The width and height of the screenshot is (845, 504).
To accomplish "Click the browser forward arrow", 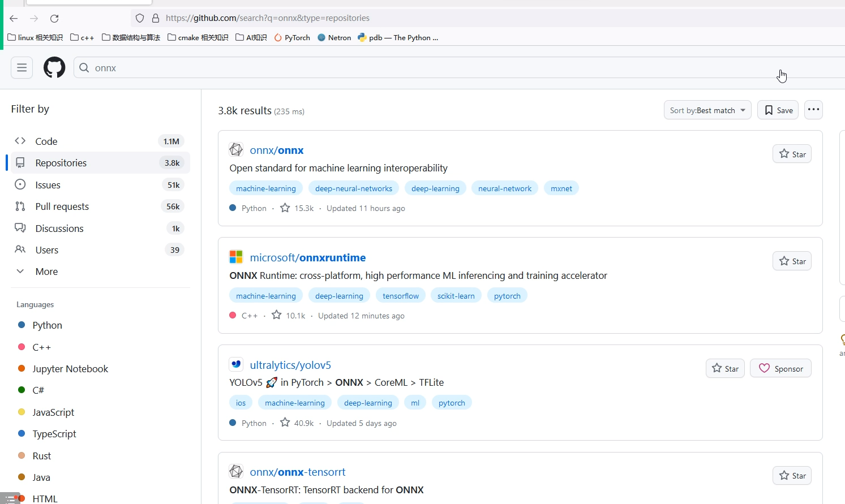I will tap(34, 18).
